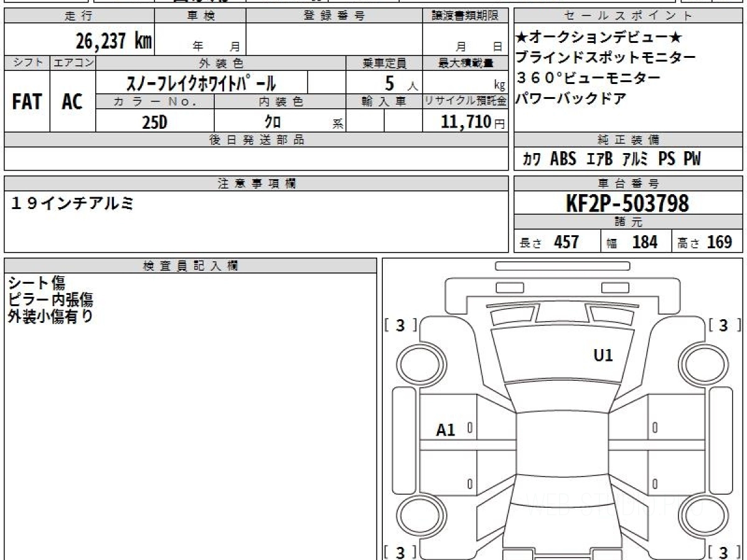The image size is (747, 560).
Task: Click length value 457
Action: [x=566, y=242]
